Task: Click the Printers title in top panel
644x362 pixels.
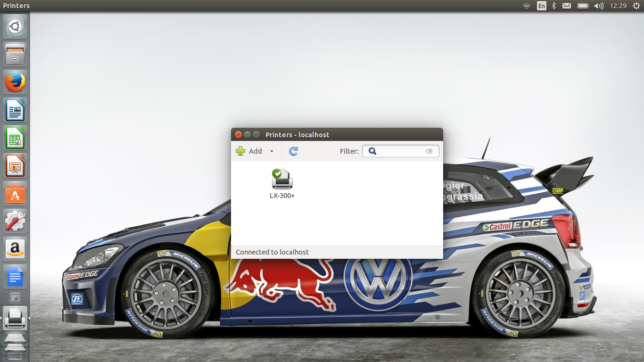Action: click(17, 6)
